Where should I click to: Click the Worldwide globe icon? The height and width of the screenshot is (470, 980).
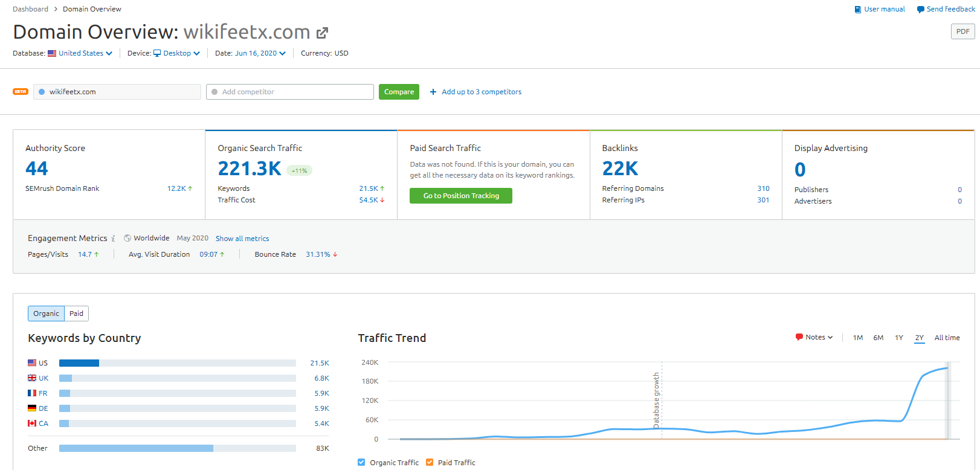127,238
